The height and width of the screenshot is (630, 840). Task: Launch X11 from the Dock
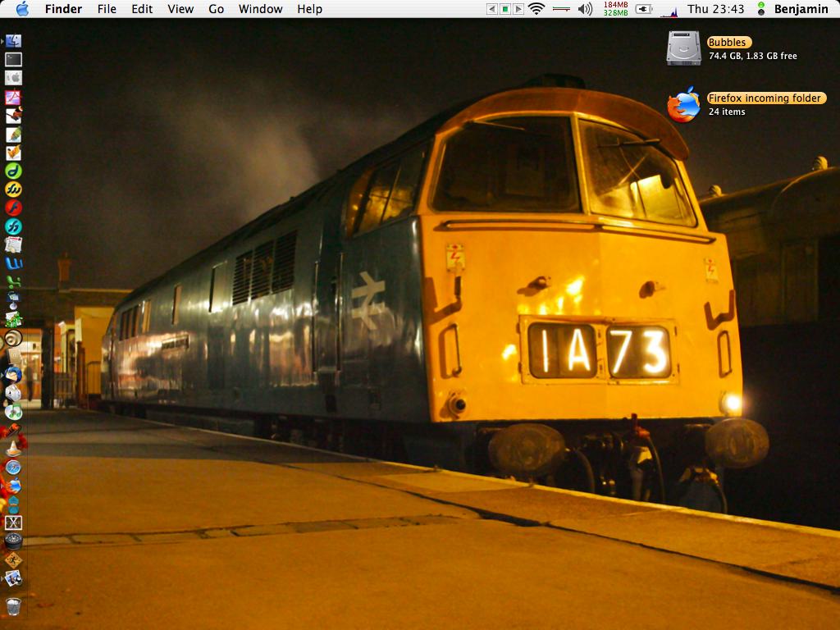click(13, 523)
